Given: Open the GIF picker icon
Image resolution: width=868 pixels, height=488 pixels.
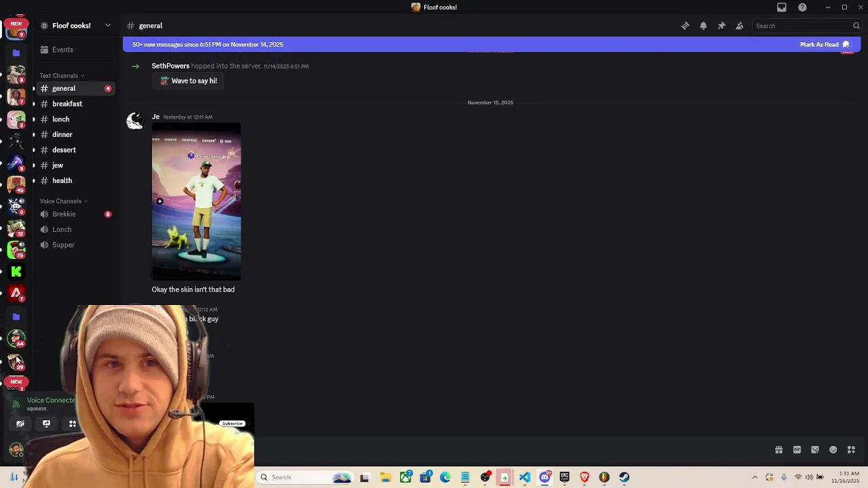Looking at the screenshot, I should coord(797,450).
